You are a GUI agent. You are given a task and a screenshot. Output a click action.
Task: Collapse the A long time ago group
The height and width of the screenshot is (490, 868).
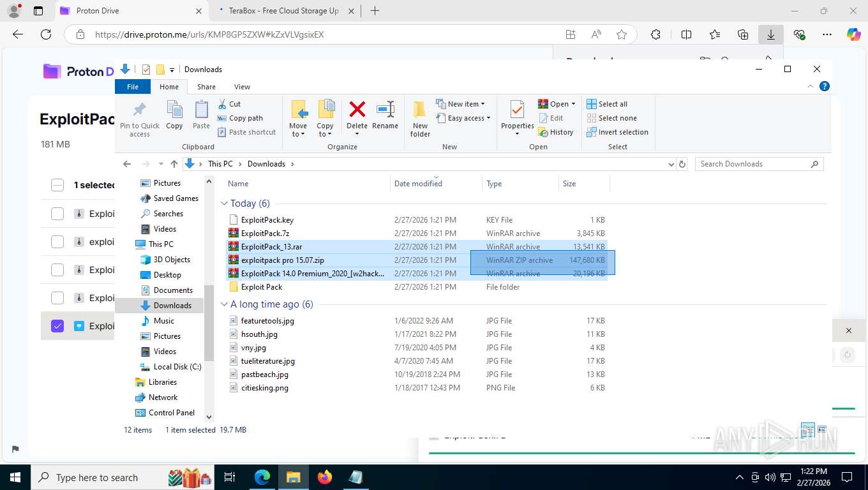(224, 304)
